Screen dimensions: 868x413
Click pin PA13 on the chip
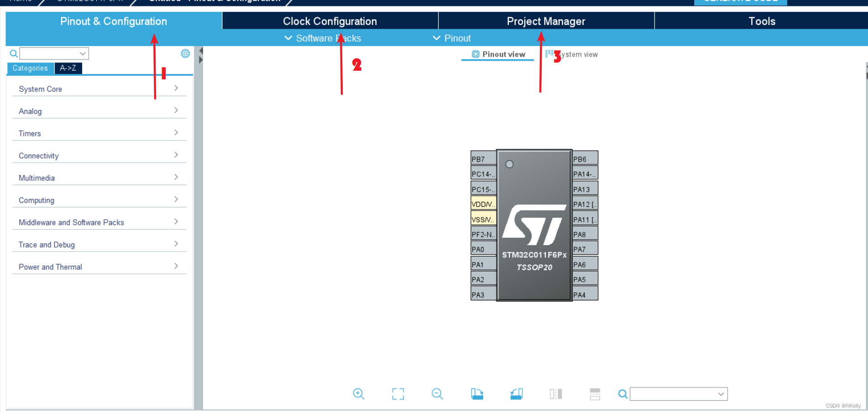coord(585,188)
